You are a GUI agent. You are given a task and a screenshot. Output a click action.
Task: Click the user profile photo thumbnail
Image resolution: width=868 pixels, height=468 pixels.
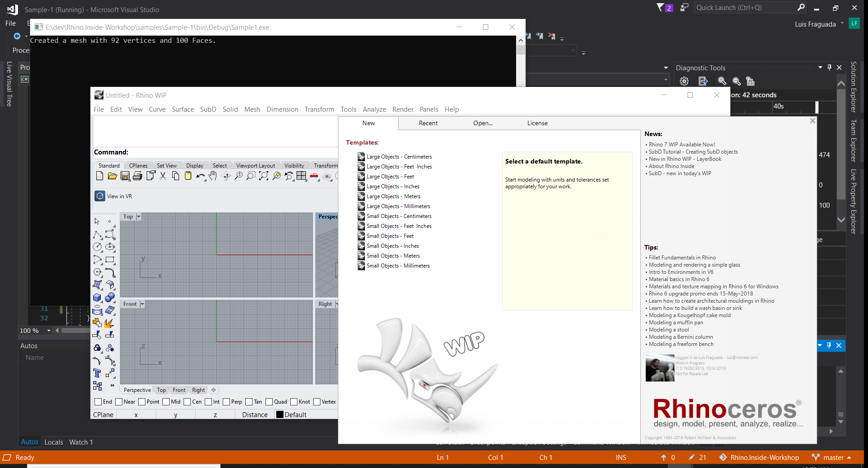coord(660,368)
